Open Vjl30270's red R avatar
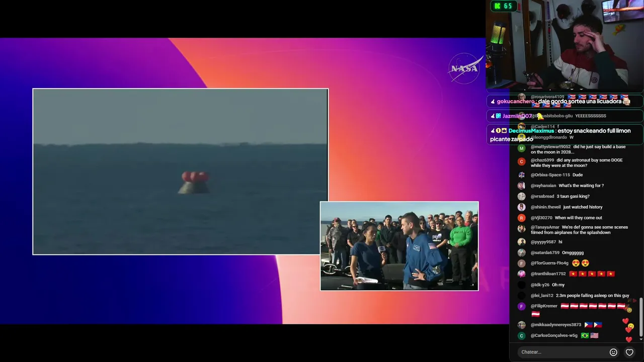This screenshot has height=362, width=644. coord(522,218)
